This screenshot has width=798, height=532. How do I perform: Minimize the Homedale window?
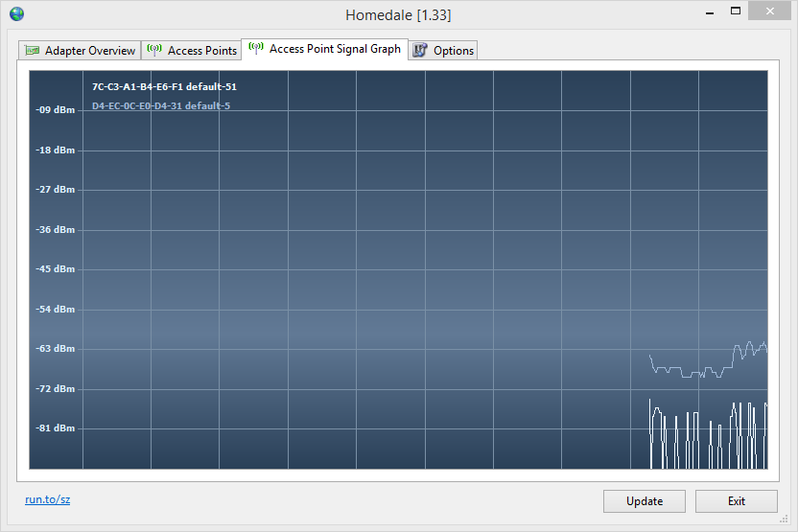pos(710,12)
